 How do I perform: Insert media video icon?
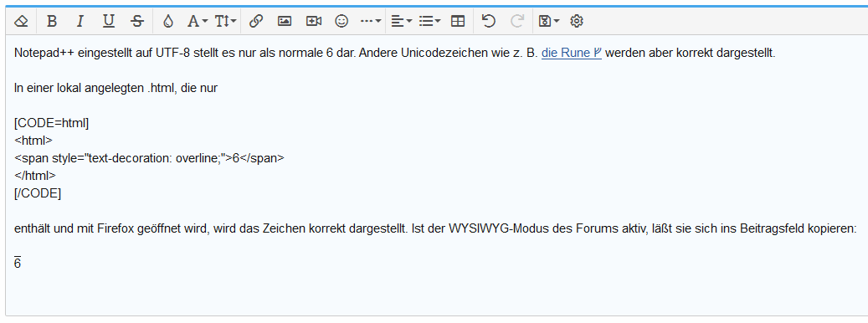point(314,22)
